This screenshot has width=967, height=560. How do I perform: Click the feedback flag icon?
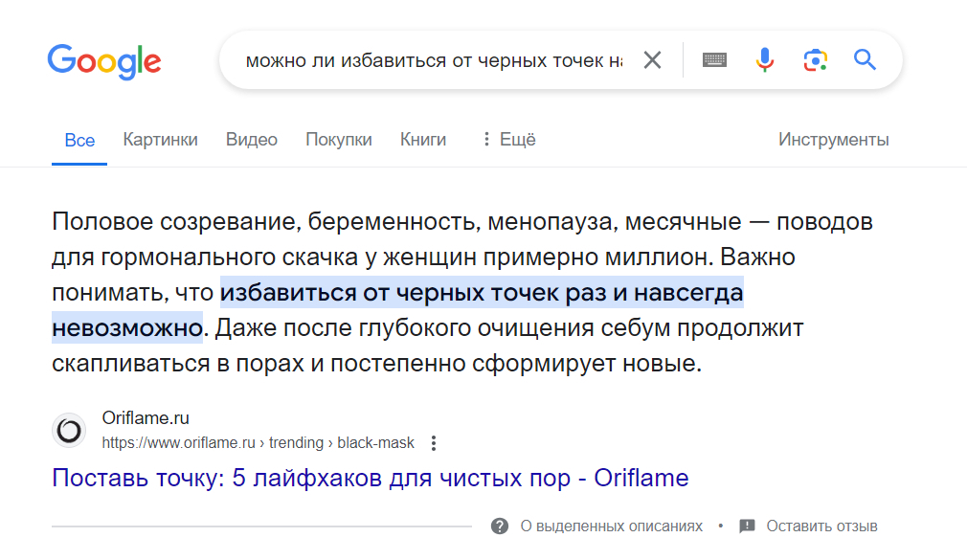[x=748, y=526]
